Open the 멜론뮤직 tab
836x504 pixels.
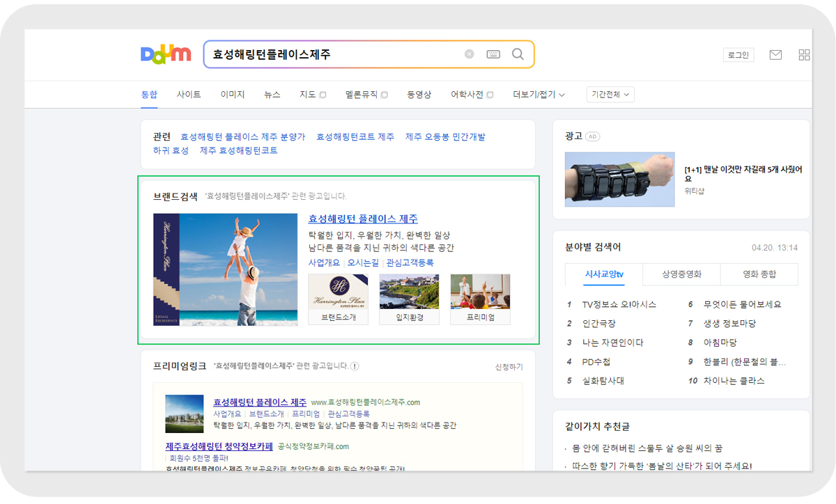pos(366,95)
